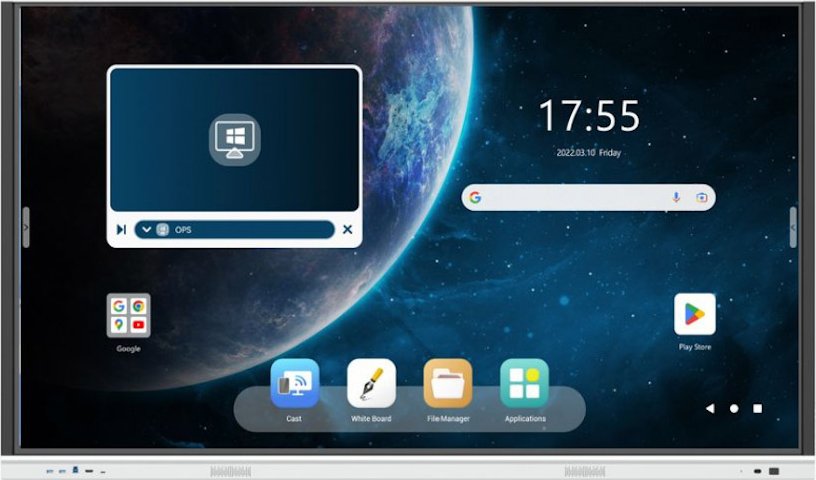Expand the left side toolbar handle
Viewport: 816px width, 480px height.
(25, 227)
